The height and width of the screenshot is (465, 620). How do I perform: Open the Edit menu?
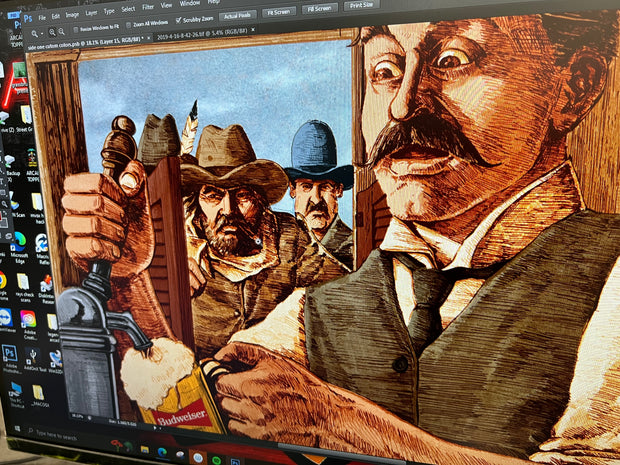pyautogui.click(x=56, y=16)
